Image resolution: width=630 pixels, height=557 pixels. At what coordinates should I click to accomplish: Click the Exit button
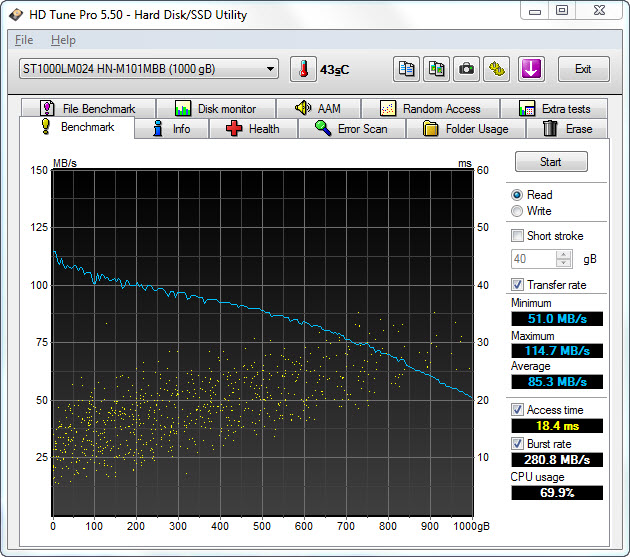[583, 69]
